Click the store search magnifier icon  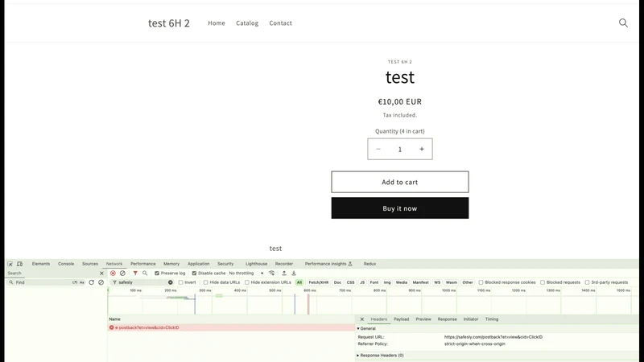[x=623, y=23]
